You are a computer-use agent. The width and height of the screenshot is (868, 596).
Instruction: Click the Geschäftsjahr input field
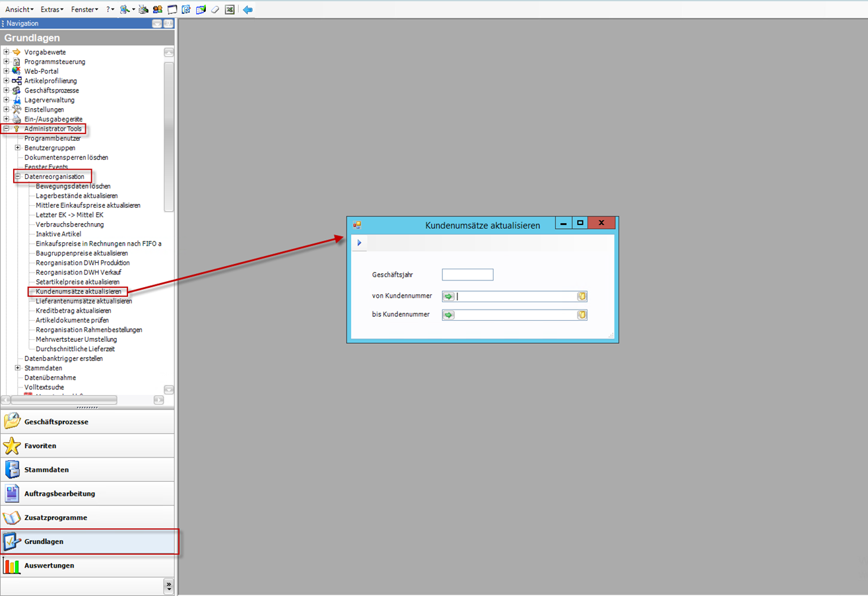click(467, 275)
